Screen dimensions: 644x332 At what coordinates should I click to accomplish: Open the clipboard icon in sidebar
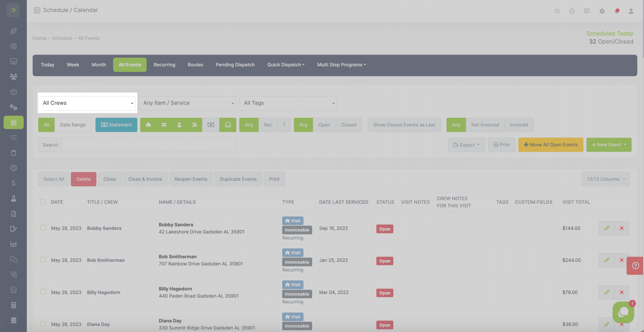pyautogui.click(x=13, y=153)
